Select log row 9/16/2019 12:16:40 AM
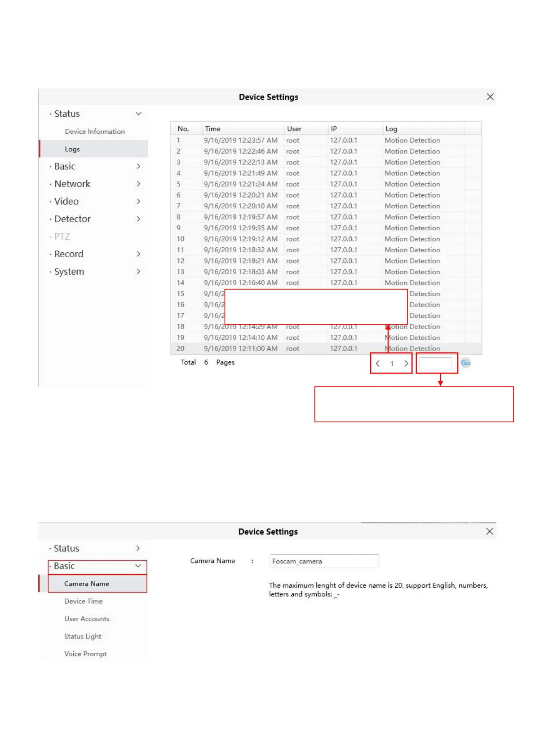 click(326, 283)
